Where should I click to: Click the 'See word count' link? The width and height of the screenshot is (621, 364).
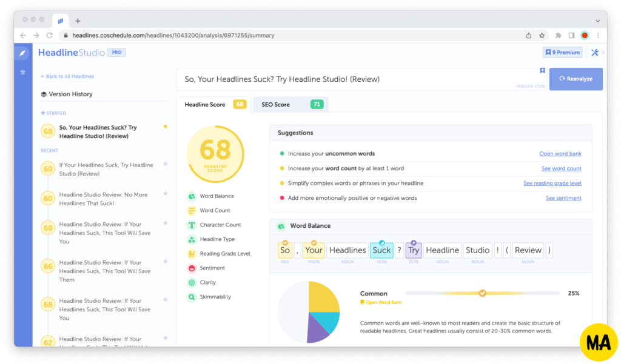coord(561,168)
